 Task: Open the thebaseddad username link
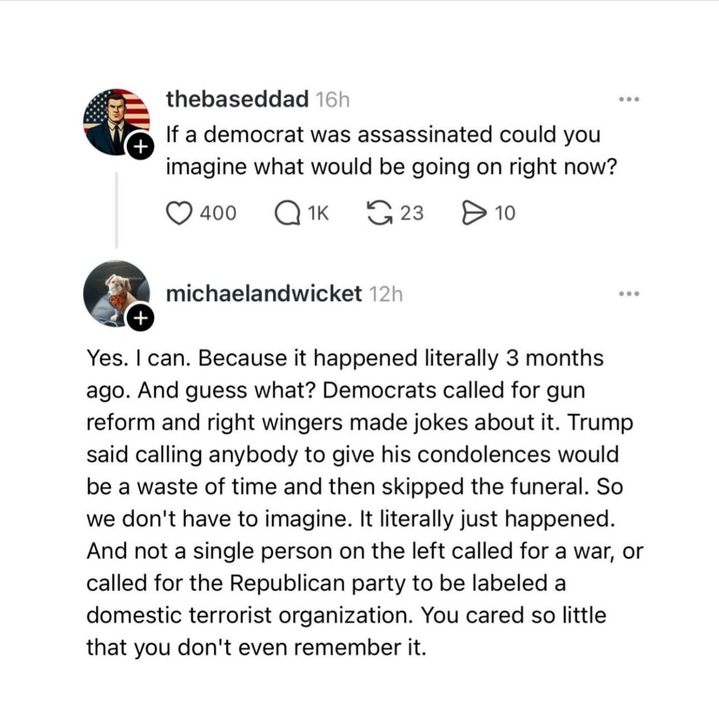(237, 99)
